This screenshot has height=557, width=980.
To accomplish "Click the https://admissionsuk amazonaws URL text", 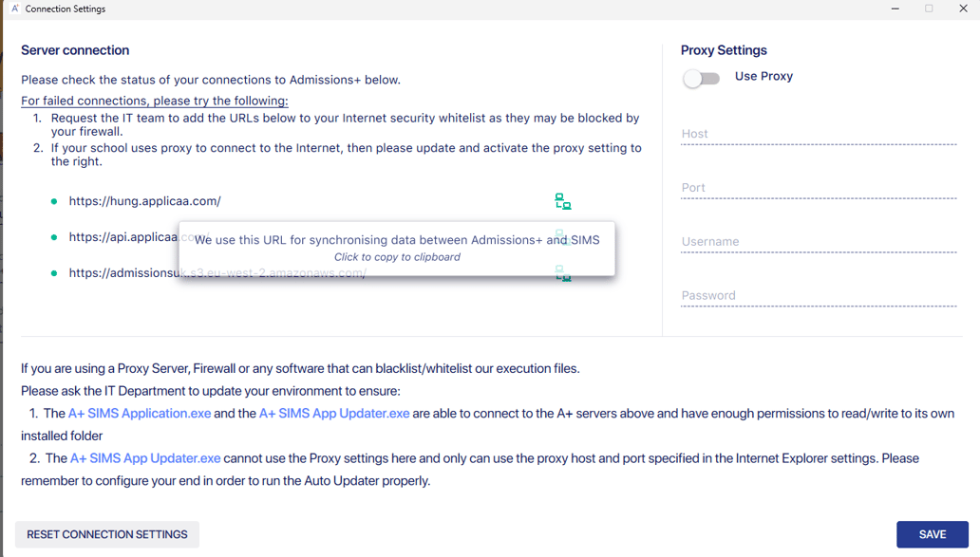I will tap(122, 273).
